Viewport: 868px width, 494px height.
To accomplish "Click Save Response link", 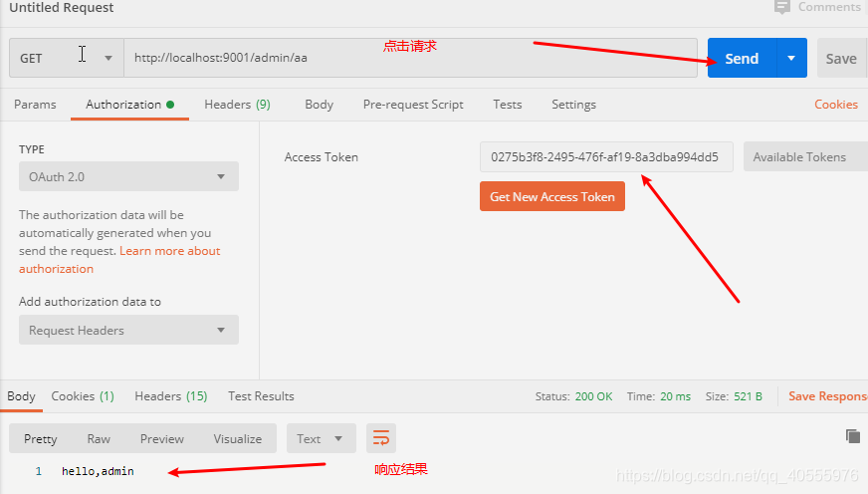I will click(828, 396).
